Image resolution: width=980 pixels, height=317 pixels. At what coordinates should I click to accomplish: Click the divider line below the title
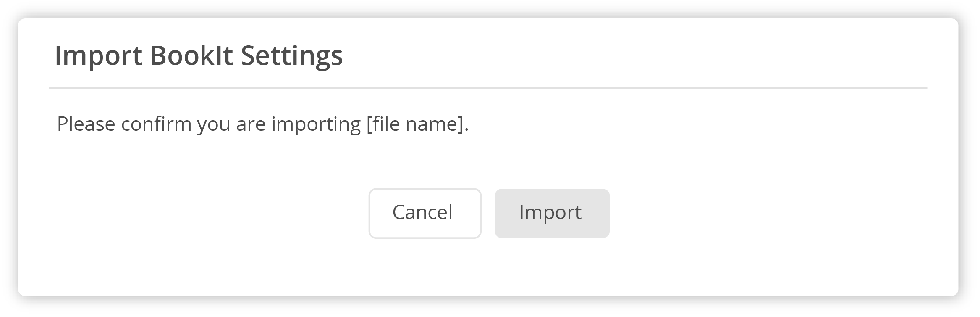pyautogui.click(x=488, y=88)
